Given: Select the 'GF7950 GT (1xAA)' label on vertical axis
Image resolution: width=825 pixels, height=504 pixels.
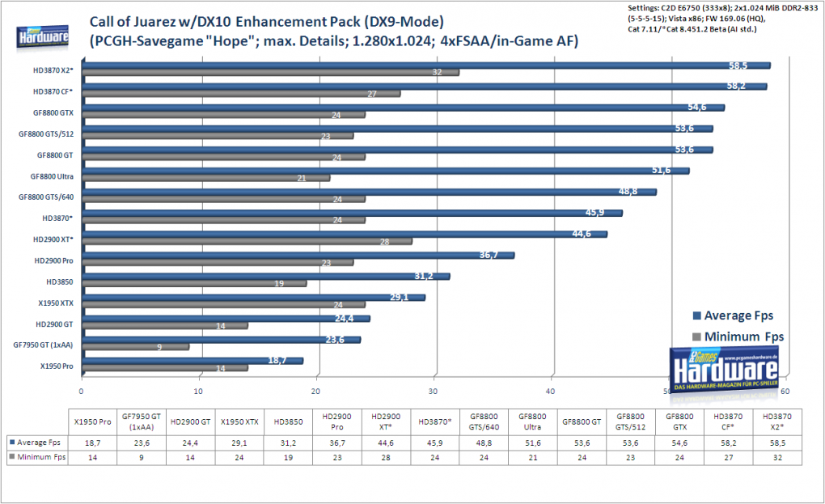Looking at the screenshot, I should pyautogui.click(x=43, y=345).
